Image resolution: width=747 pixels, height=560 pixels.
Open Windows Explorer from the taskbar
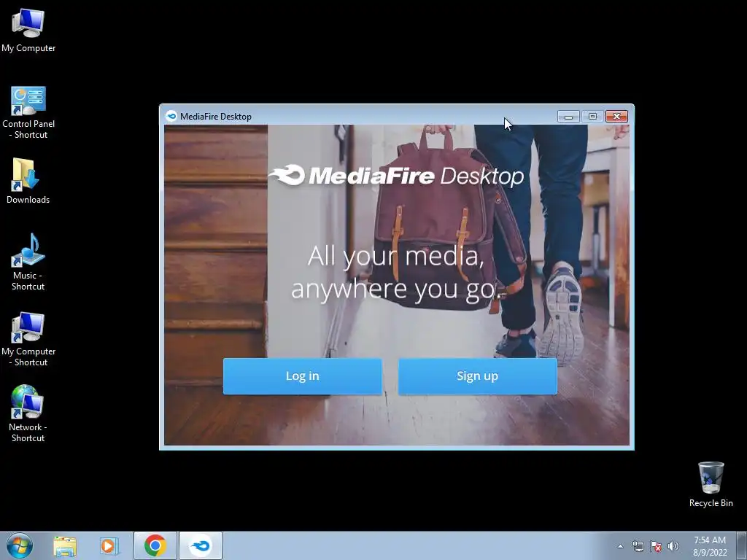click(x=65, y=546)
